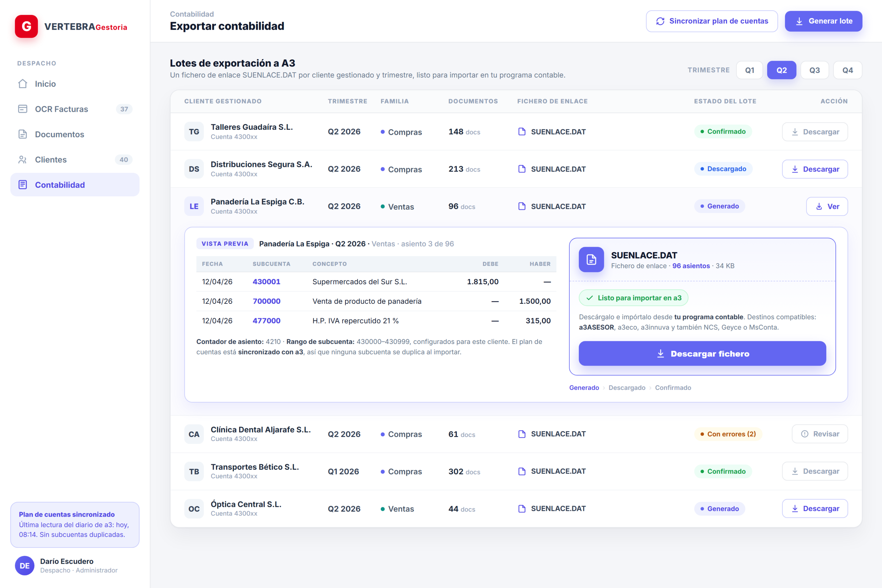Click the Confirmado status of Transportes Bético
Image resolution: width=882 pixels, height=588 pixels.
[723, 471]
